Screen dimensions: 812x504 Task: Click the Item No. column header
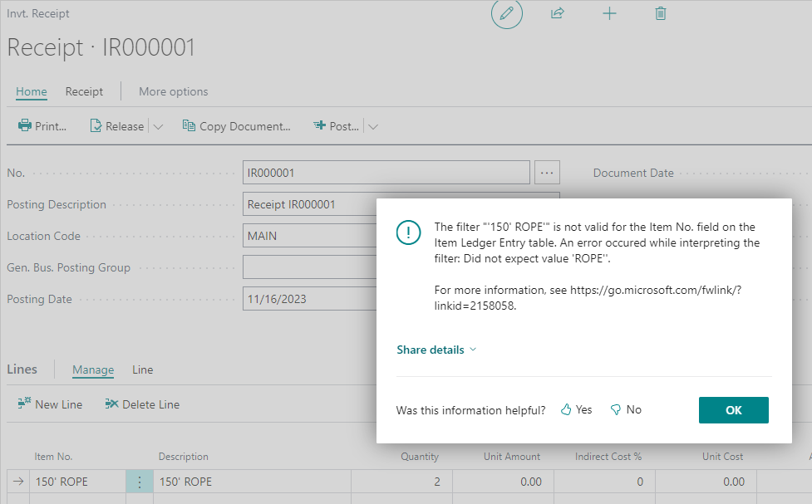[x=53, y=457]
